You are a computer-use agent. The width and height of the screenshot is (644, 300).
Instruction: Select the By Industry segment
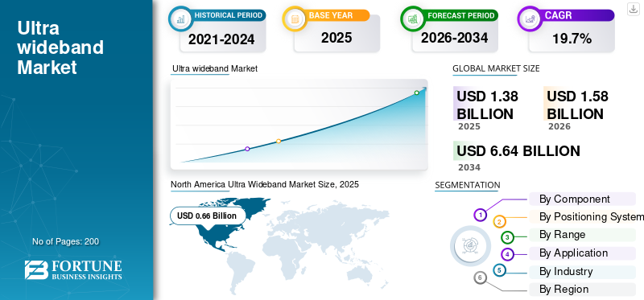tap(582, 271)
